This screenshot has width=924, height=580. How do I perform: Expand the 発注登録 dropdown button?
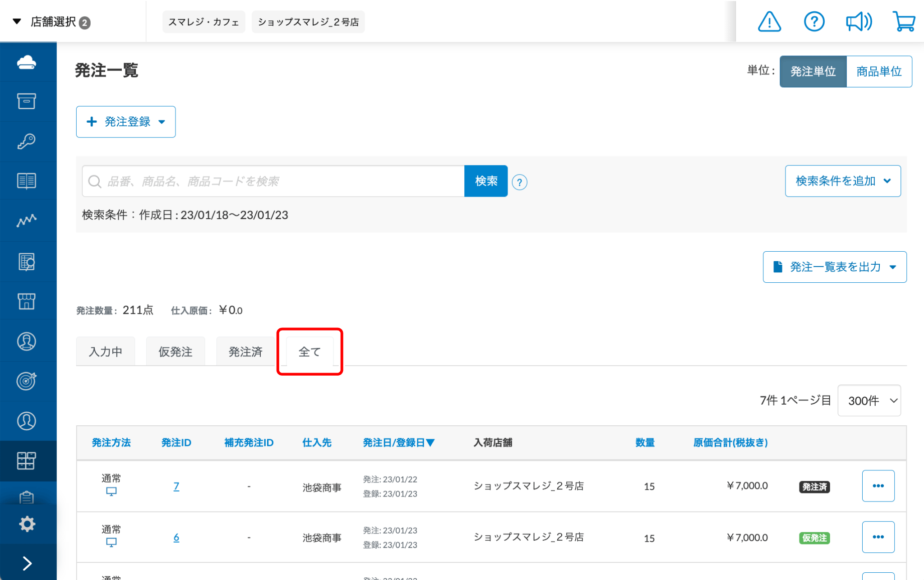pyautogui.click(x=126, y=122)
